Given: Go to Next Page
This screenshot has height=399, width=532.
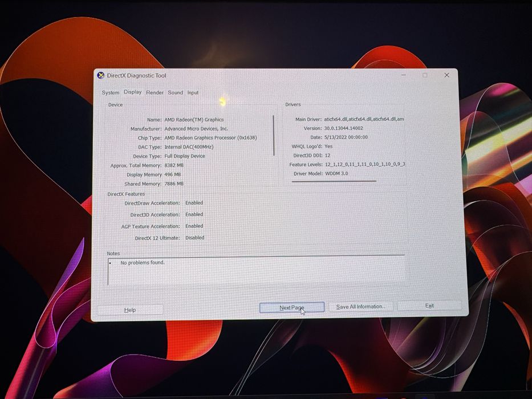Looking at the screenshot, I should click(292, 307).
